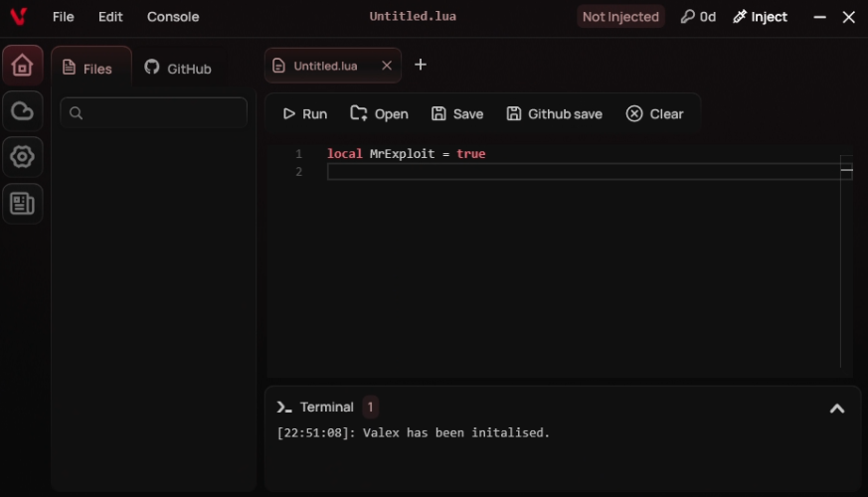
Task: Select the Files tab
Action: tap(87, 69)
